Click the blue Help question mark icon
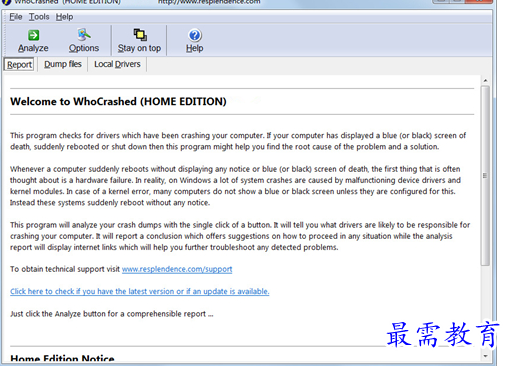The width and height of the screenshot is (508, 366). (x=195, y=35)
